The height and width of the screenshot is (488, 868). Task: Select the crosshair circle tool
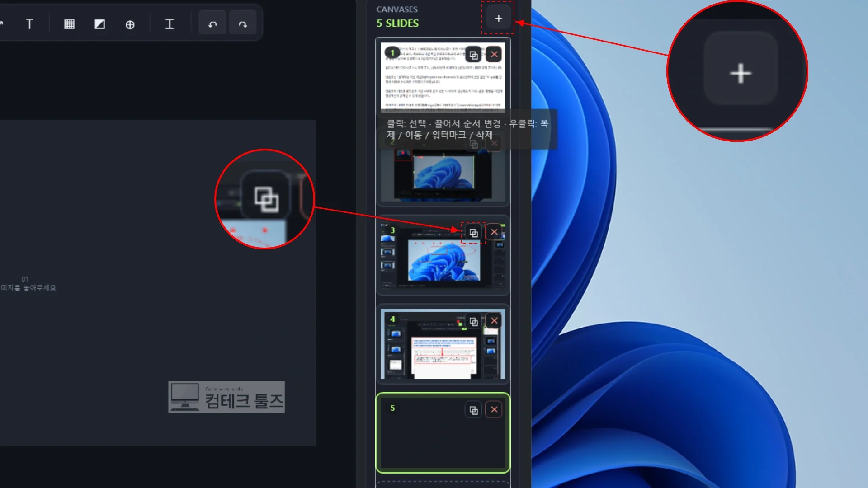(x=130, y=24)
